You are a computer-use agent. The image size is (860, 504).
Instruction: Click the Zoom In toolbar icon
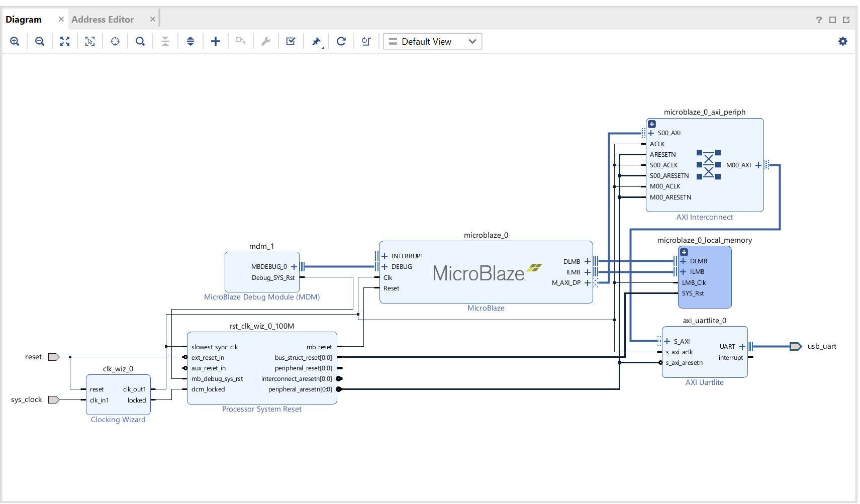tap(15, 41)
